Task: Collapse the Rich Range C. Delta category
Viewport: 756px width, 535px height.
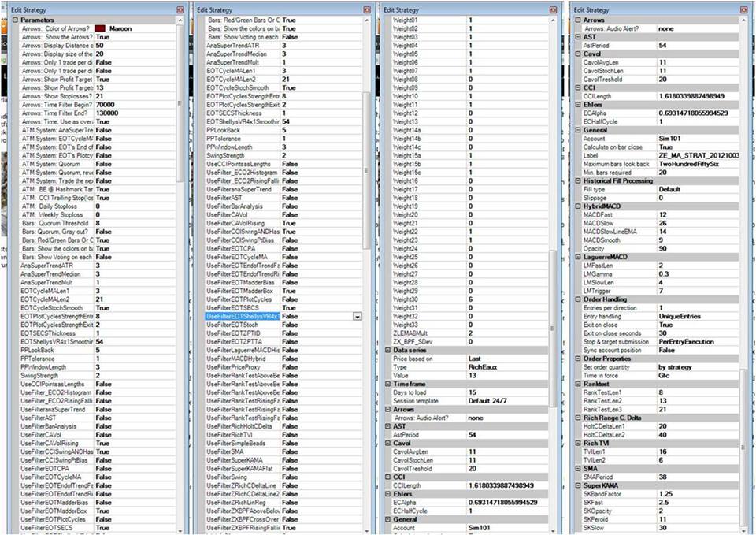Action: pyautogui.click(x=578, y=418)
